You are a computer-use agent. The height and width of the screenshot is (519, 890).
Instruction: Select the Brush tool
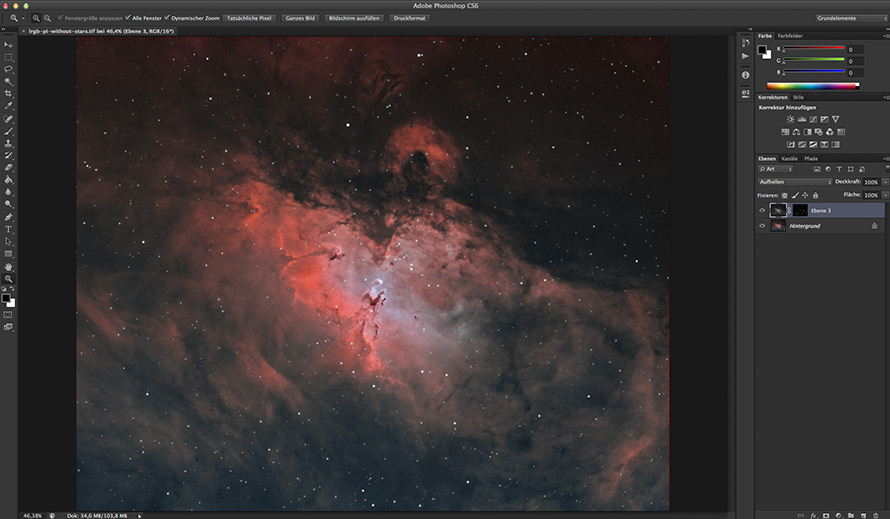click(9, 131)
